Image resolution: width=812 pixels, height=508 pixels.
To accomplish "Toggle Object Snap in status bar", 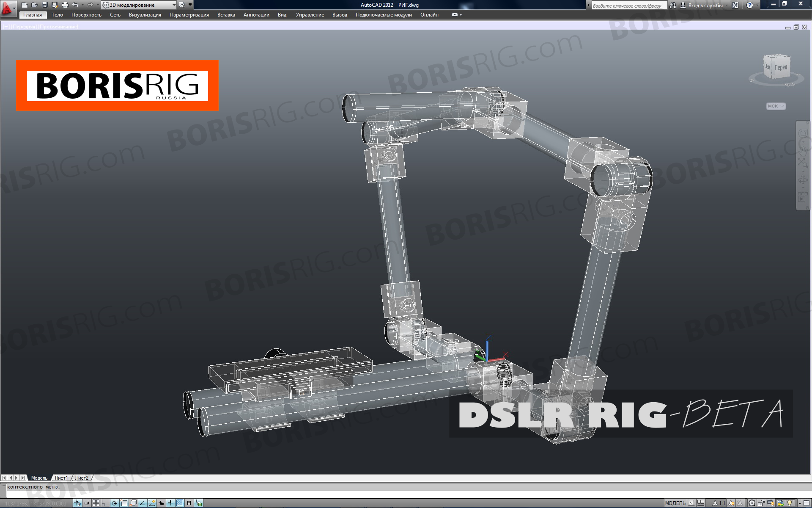I will (x=124, y=503).
